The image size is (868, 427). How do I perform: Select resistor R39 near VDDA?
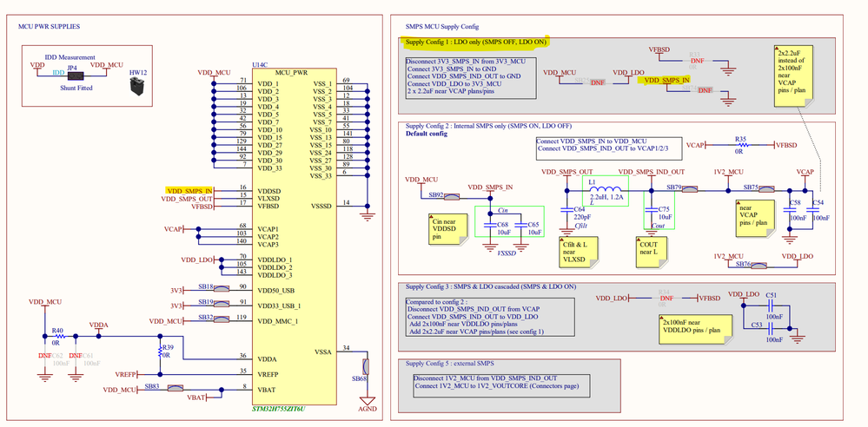(160, 351)
